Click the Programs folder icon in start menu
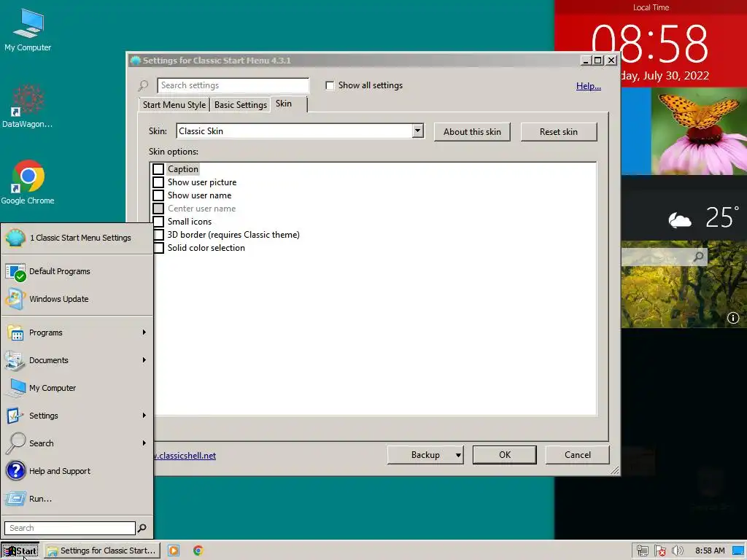 click(x=15, y=332)
